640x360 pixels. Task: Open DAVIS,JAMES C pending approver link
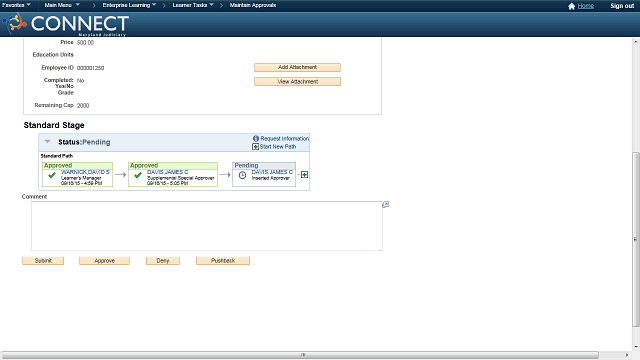[272, 172]
